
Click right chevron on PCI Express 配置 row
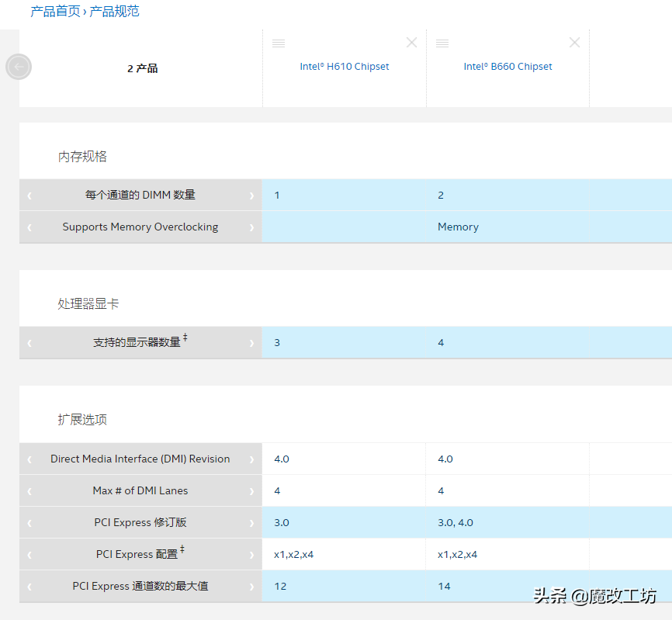[x=251, y=555]
